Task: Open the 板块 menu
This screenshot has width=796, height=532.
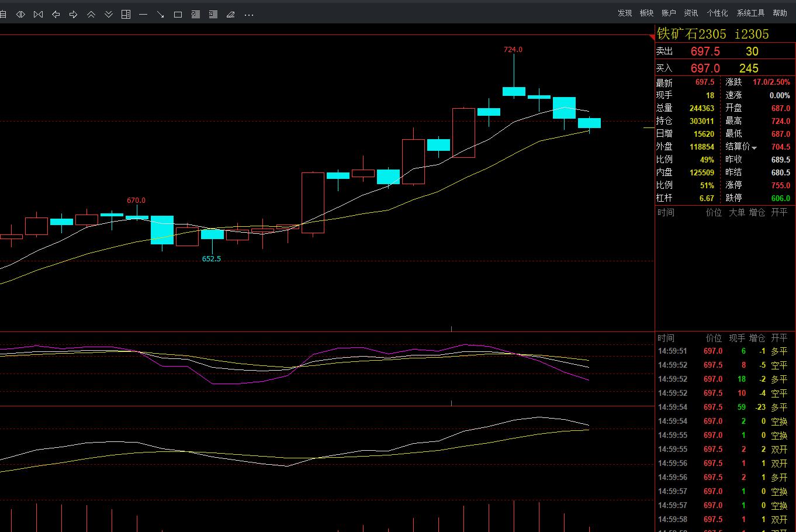Action: [646, 13]
